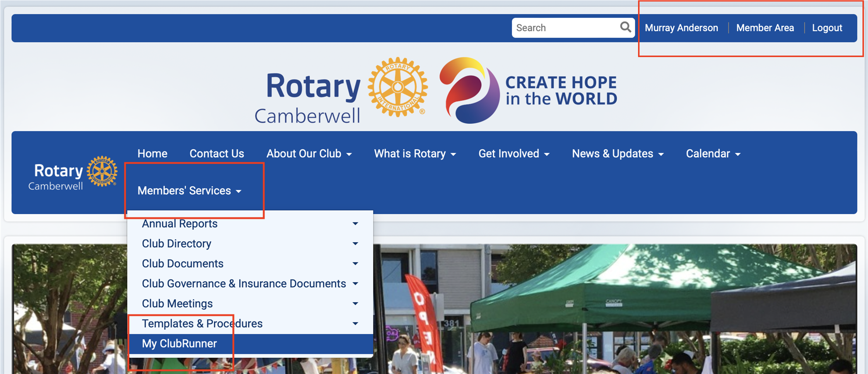Expand the Club Documents submenu arrow
The width and height of the screenshot is (868, 374).
click(x=355, y=264)
